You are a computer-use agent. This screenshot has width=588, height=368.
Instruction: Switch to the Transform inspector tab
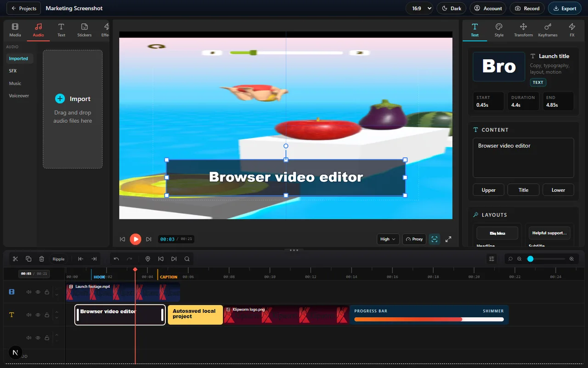click(523, 30)
